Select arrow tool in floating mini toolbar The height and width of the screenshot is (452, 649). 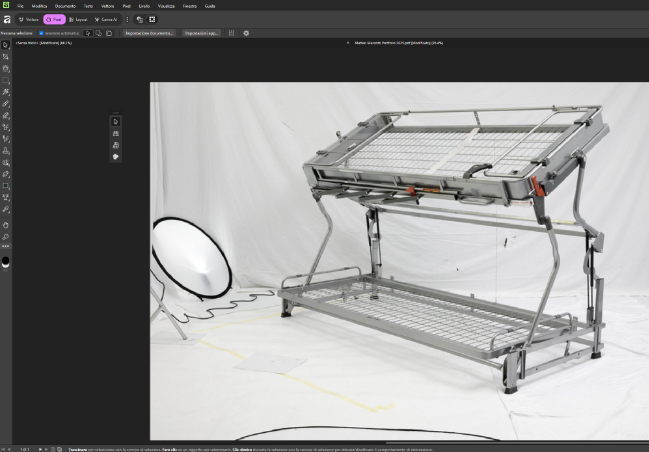115,122
